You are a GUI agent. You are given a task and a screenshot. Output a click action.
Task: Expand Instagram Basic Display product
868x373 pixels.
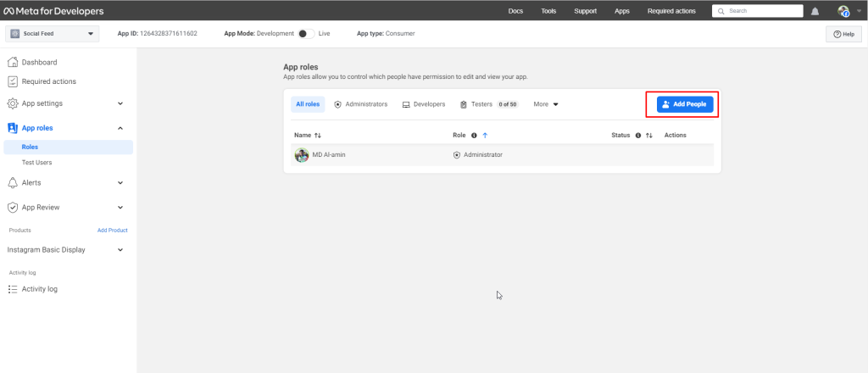(x=120, y=250)
